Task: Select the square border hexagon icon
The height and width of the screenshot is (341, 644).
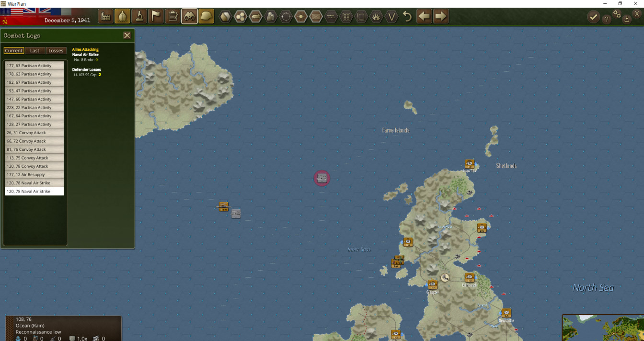Action: tap(361, 17)
